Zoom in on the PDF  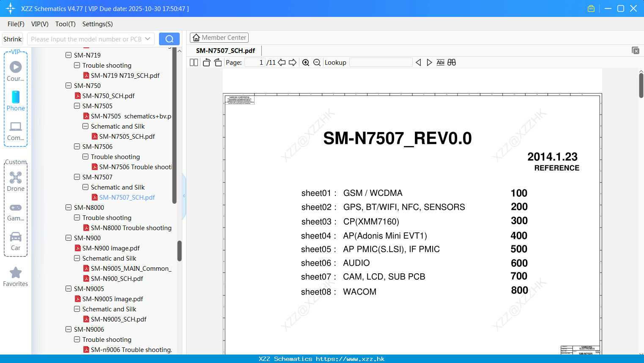(306, 62)
